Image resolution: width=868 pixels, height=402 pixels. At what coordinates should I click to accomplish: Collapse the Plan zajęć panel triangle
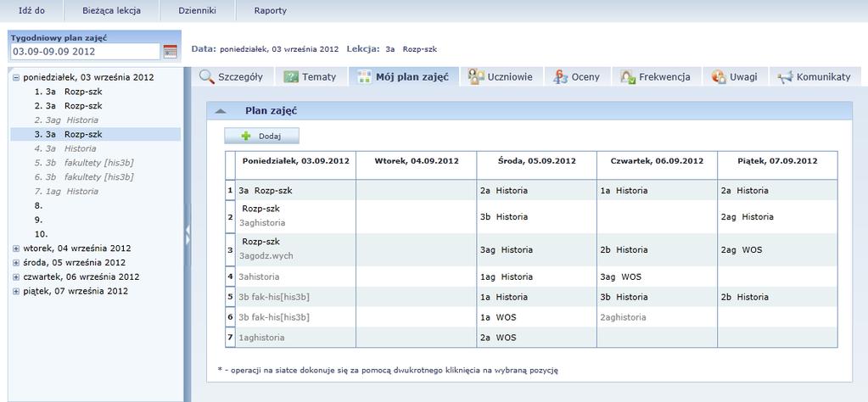coord(221,111)
